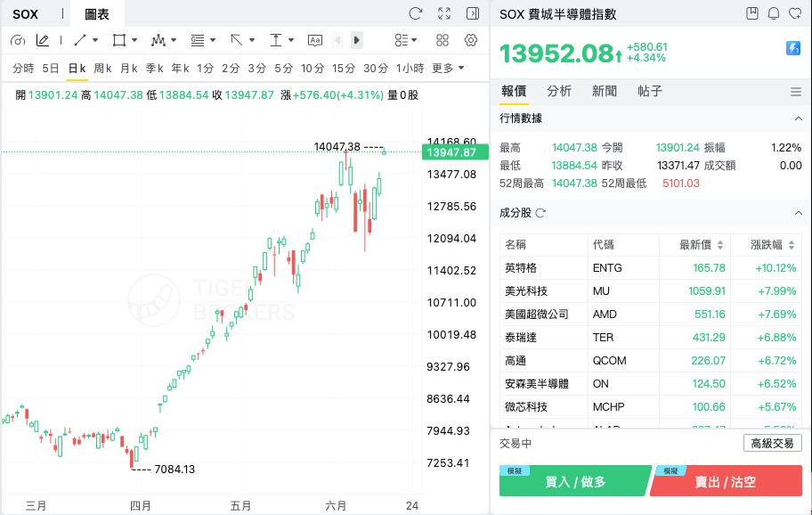Sort constituents by 最新價 column
This screenshot has width=812, height=515.
702,245
